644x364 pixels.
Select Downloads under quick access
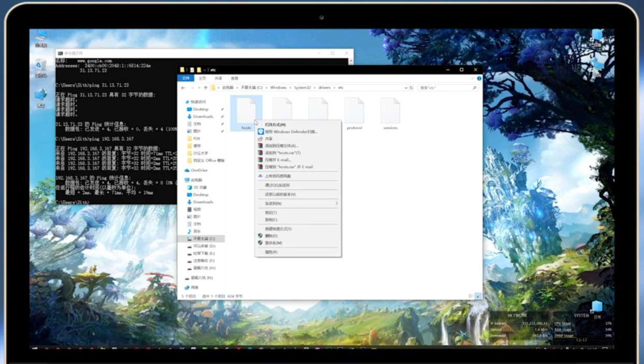[203, 117]
